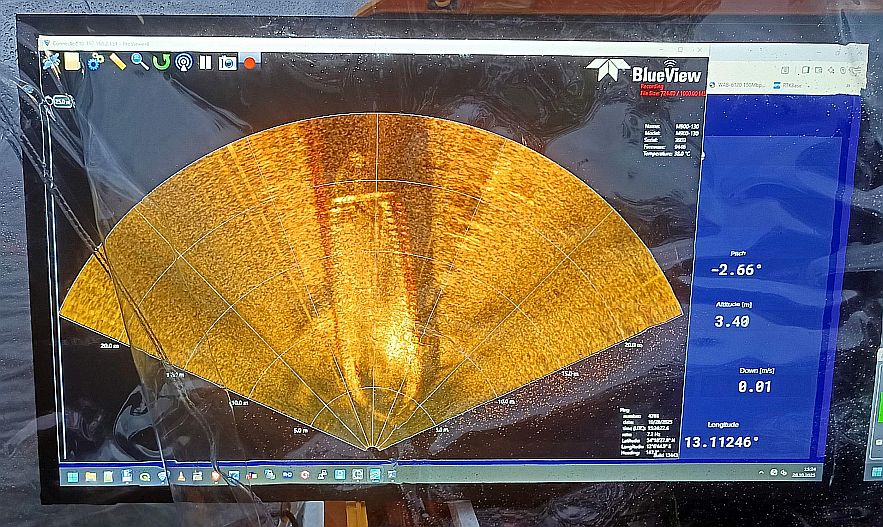Pause the sonar display
This screenshot has width=883, height=527.
[206, 62]
